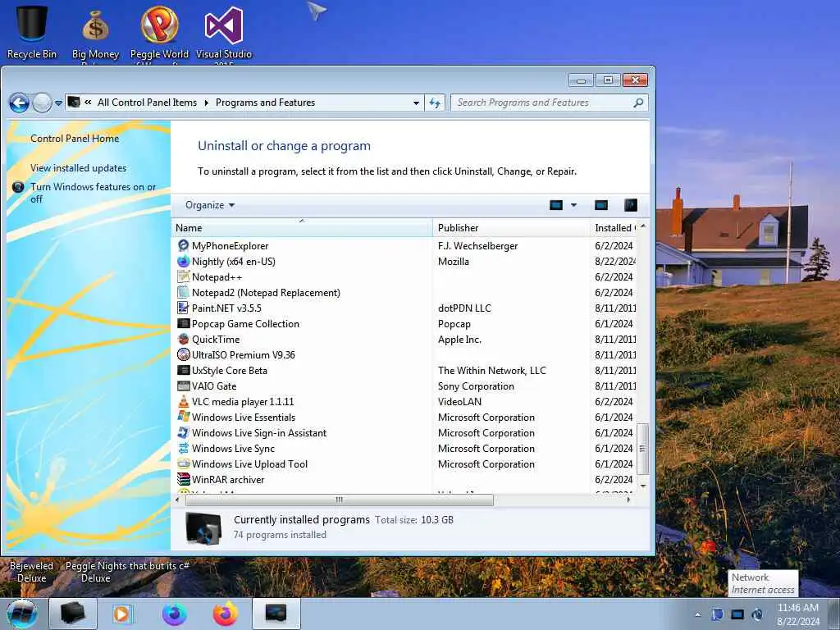Click the clock showing 11:46 AM
Image resolution: width=840 pixels, height=630 pixels.
pyautogui.click(x=797, y=608)
